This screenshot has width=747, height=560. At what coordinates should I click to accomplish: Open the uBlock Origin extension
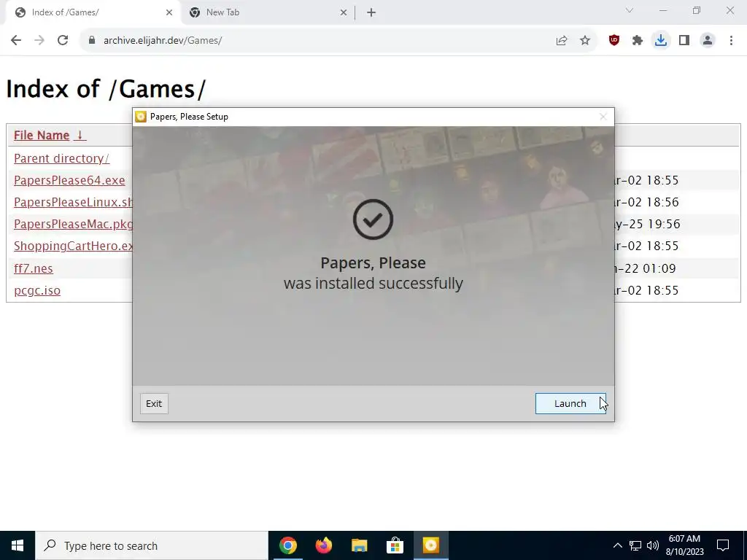pos(614,41)
